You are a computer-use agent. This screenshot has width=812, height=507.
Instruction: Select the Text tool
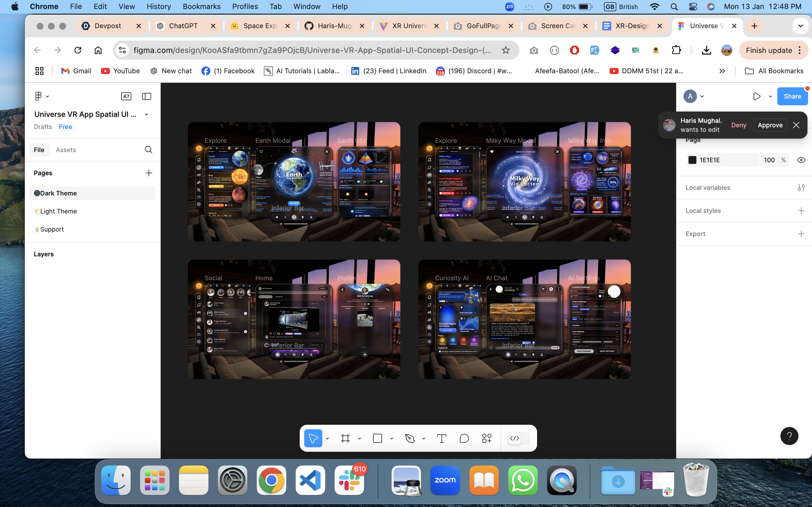[442, 438]
